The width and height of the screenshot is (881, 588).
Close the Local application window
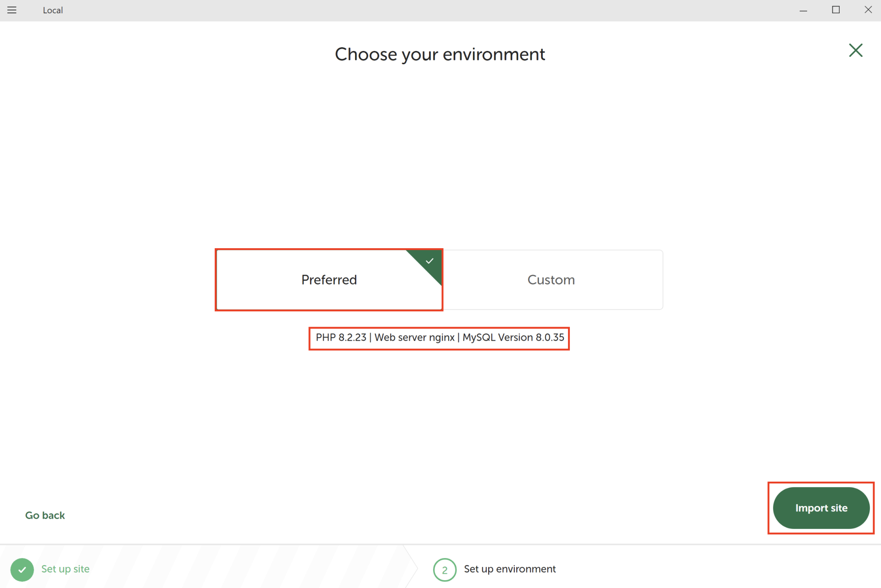pos(868,10)
